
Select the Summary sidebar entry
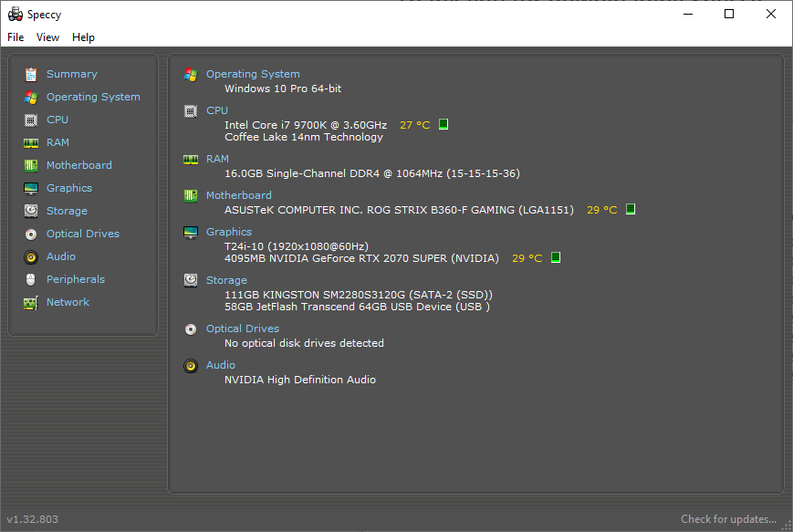[71, 74]
